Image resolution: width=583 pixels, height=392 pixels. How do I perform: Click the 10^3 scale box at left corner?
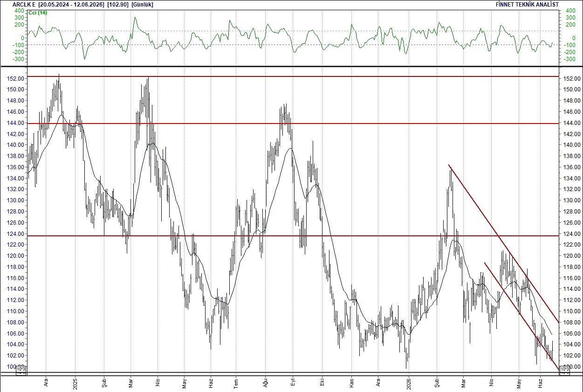coord(21,370)
